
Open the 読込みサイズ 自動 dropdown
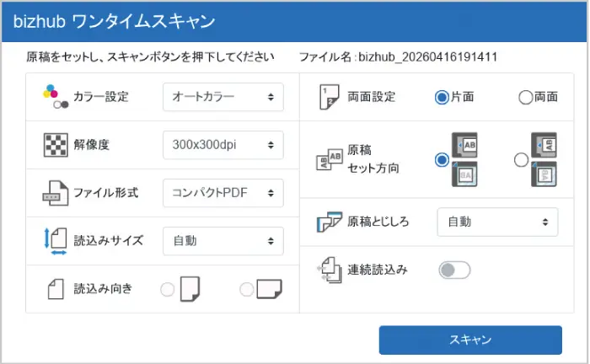tap(223, 241)
